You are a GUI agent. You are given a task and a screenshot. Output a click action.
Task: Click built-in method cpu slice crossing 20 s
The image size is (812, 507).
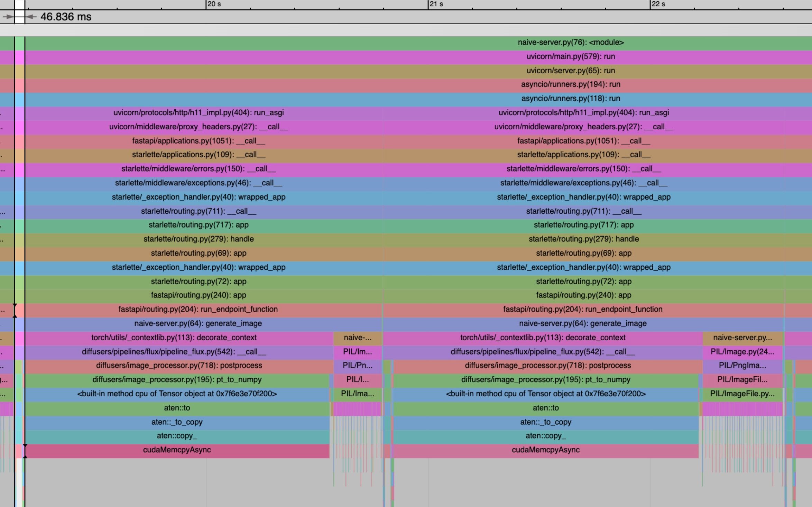[x=177, y=394]
